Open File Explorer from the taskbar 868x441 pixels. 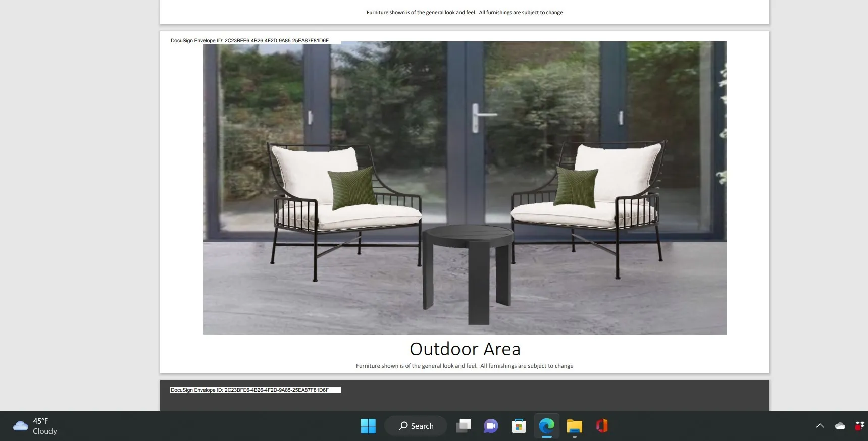(x=574, y=426)
